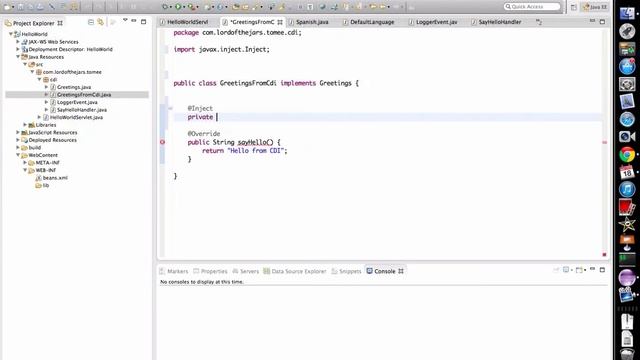Open Google Chrome from the Dock
This screenshot has height=360, width=640.
[627, 155]
